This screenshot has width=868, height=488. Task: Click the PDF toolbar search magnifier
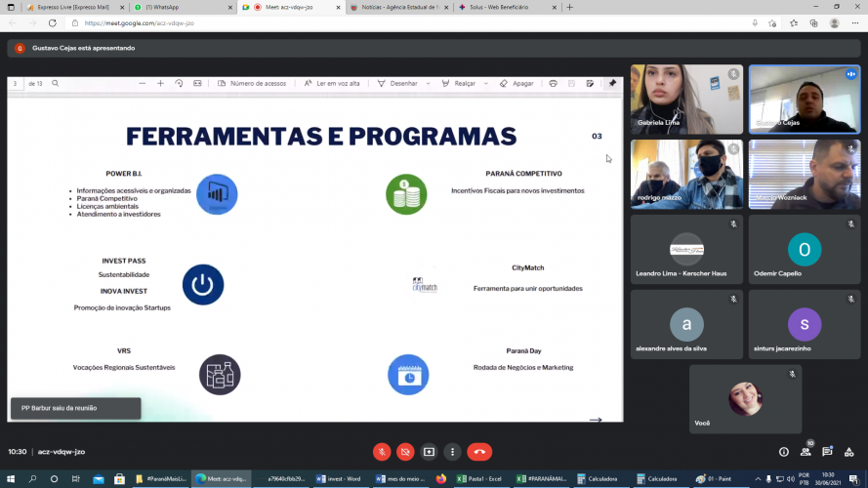[x=56, y=84]
